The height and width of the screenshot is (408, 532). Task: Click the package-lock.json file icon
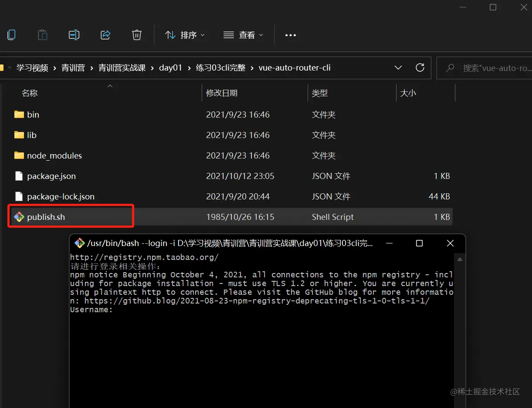[19, 196]
